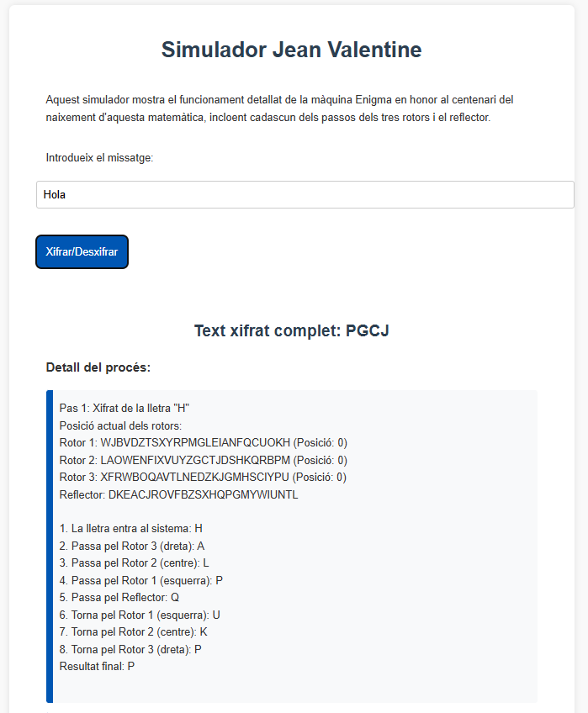This screenshot has width=588, height=713.
Task: Click the simulator description paragraph
Action: click(279, 108)
